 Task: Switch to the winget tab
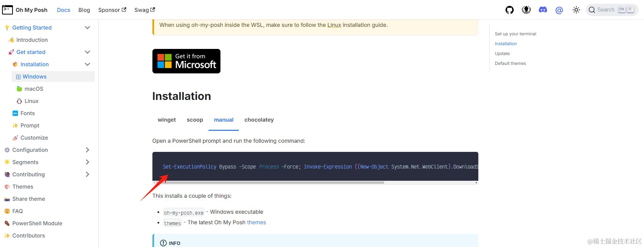click(167, 120)
